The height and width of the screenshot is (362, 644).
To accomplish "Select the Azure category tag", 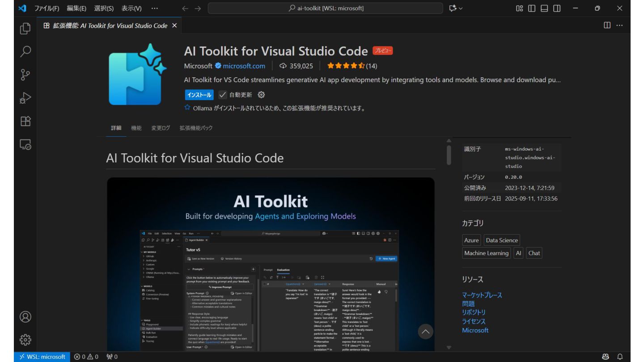I will 471,240.
